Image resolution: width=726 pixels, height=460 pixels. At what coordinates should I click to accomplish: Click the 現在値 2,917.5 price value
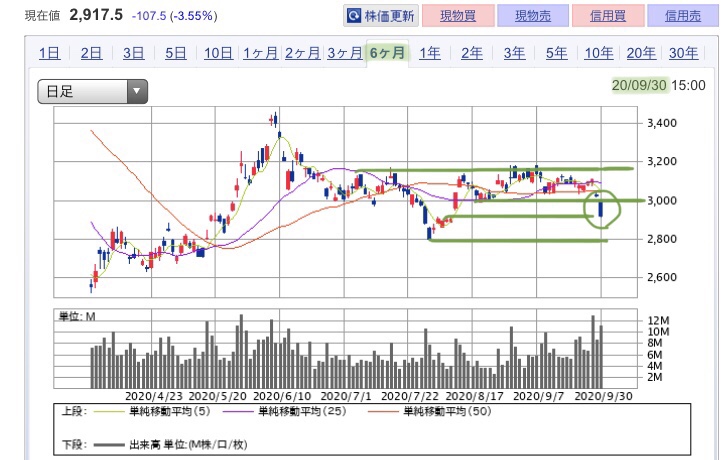[96, 15]
